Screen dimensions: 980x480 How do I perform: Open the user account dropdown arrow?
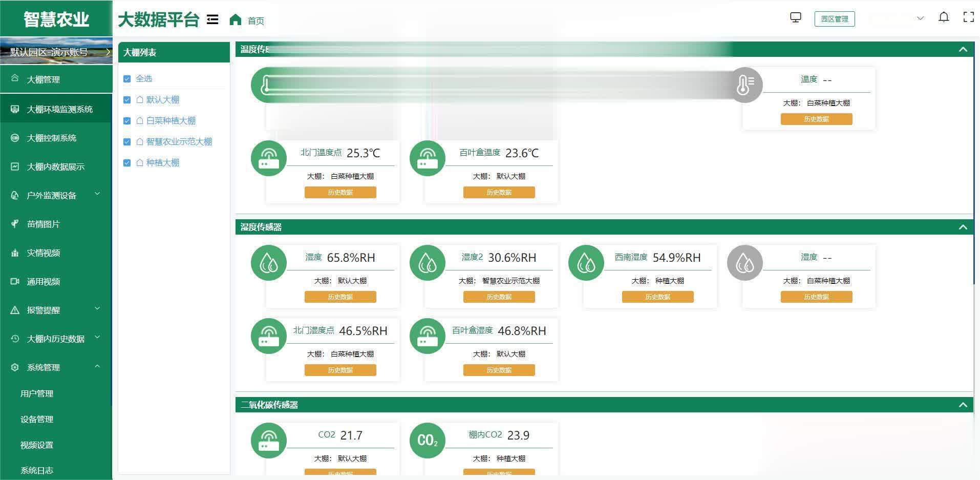coord(920,18)
